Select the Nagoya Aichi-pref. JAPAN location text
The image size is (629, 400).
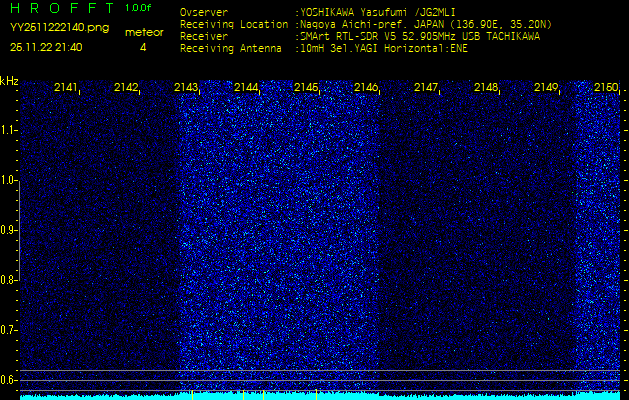[426, 25]
